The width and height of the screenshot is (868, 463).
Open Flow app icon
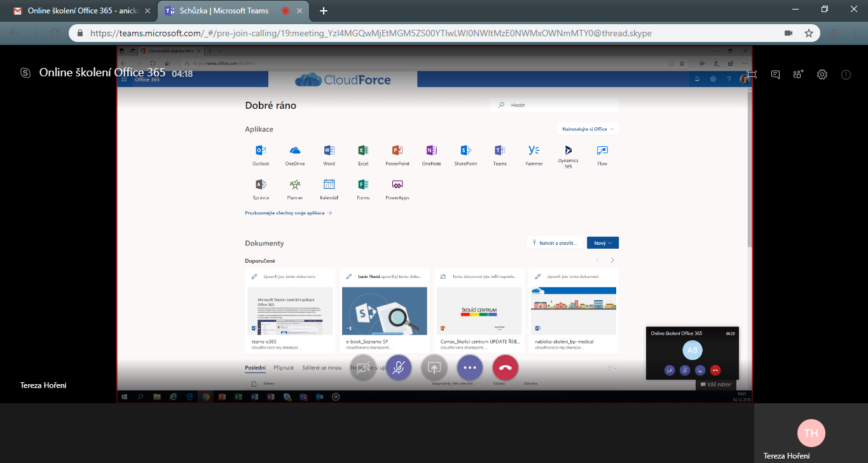pos(602,155)
